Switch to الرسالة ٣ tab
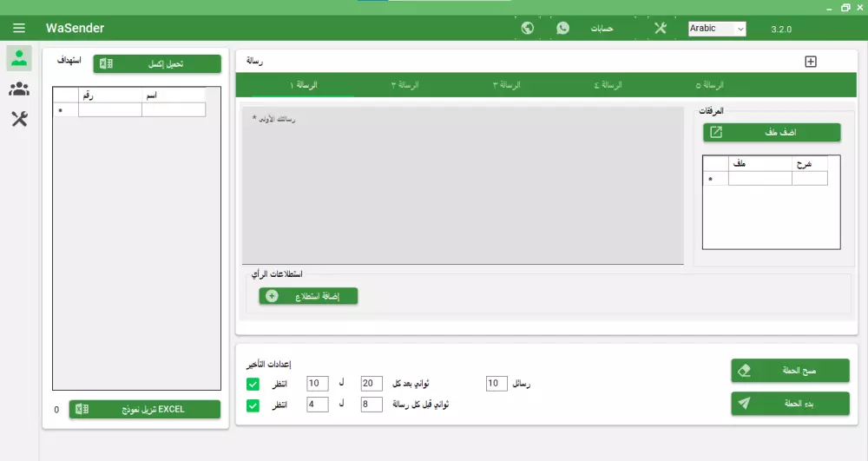 pos(507,85)
